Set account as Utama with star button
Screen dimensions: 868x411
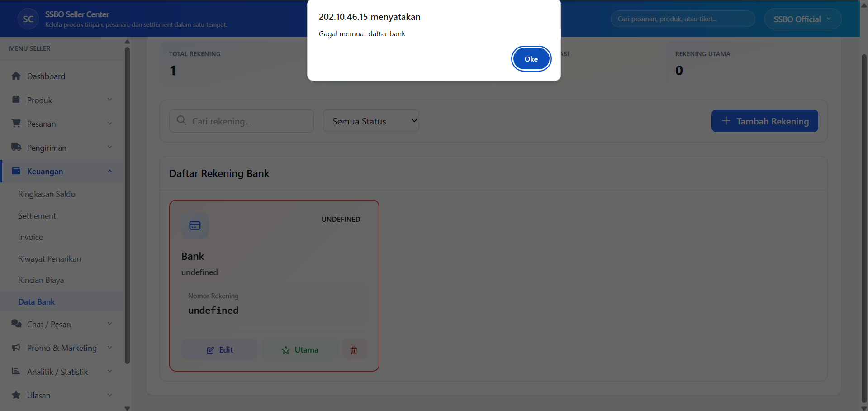click(300, 350)
